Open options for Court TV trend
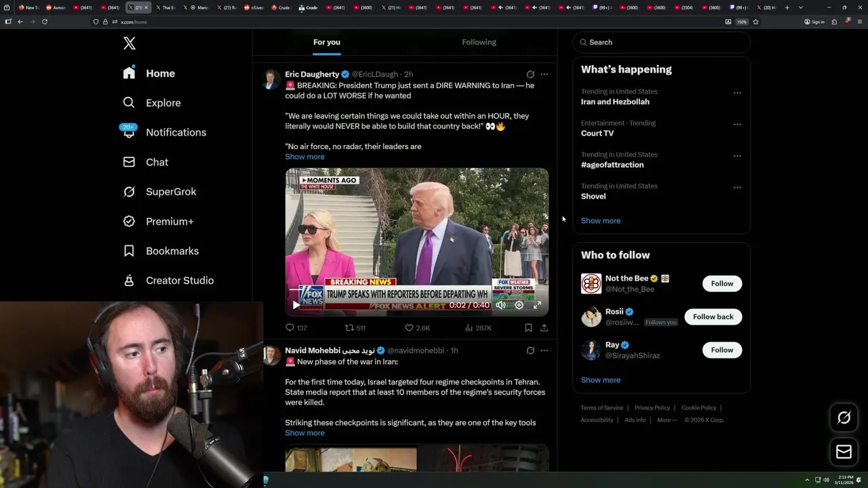The image size is (868, 488). click(x=737, y=125)
